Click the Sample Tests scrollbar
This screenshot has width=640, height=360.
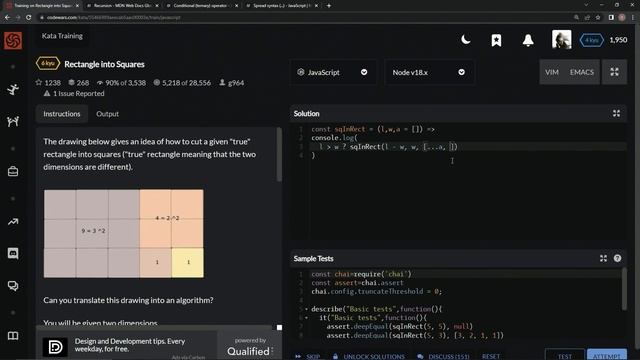click(x=624, y=289)
